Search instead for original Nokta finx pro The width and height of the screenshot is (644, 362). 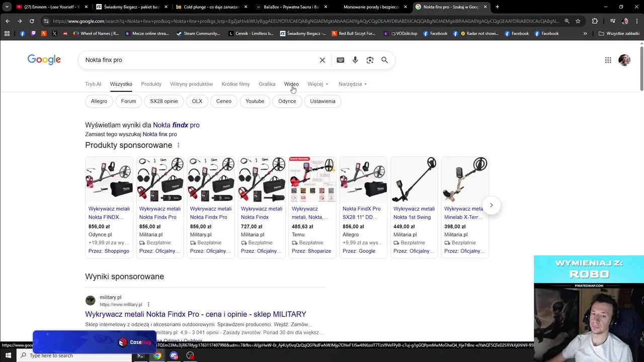pyautogui.click(x=159, y=134)
